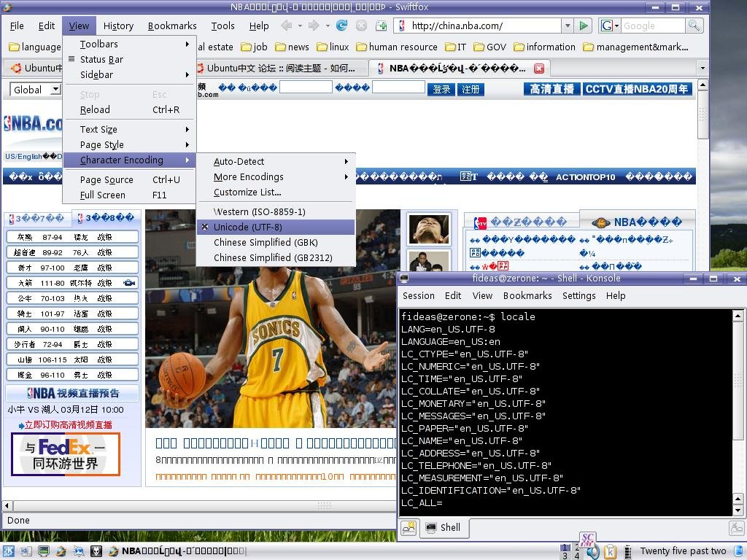Image resolution: width=747 pixels, height=560 pixels.
Task: Click the Back arrow in Swiftfox toolbar
Action: coord(286,26)
